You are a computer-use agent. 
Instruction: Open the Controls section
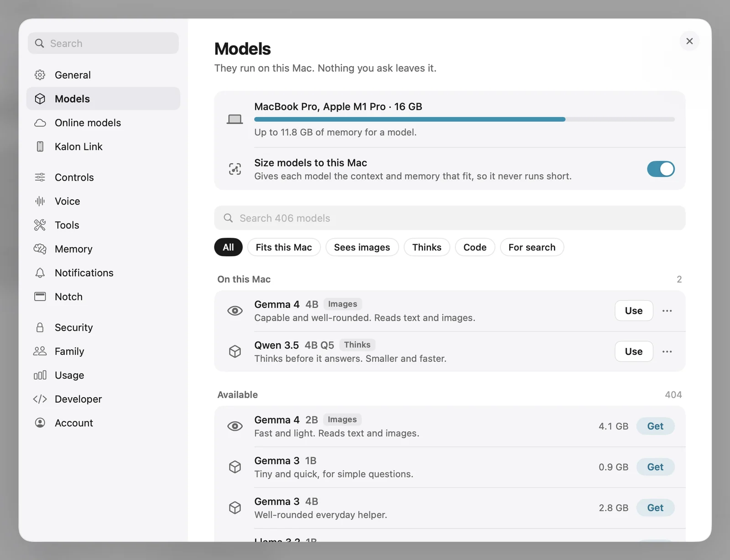[x=103, y=177]
